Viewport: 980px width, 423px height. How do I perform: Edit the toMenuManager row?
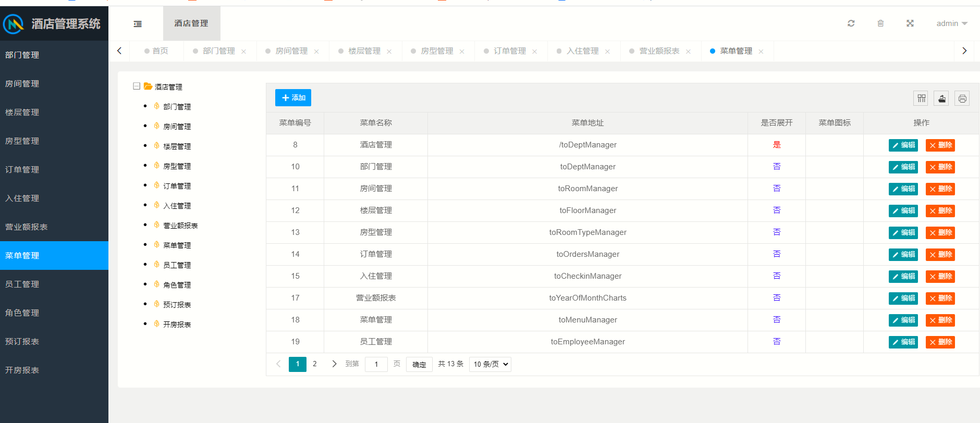point(903,320)
